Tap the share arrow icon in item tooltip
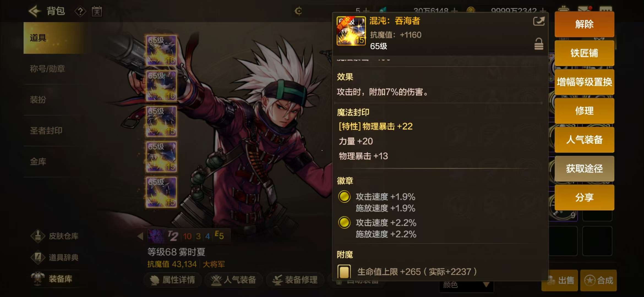This screenshot has width=644, height=297. [x=539, y=21]
